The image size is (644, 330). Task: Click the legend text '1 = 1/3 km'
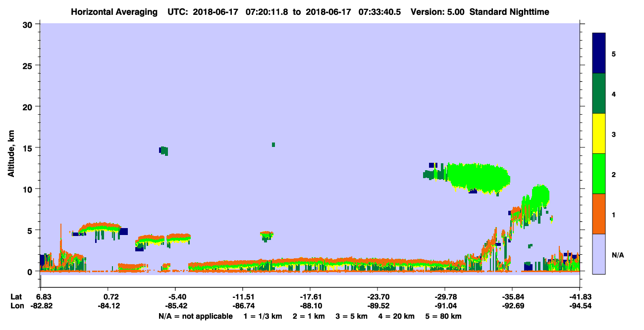pos(262,316)
